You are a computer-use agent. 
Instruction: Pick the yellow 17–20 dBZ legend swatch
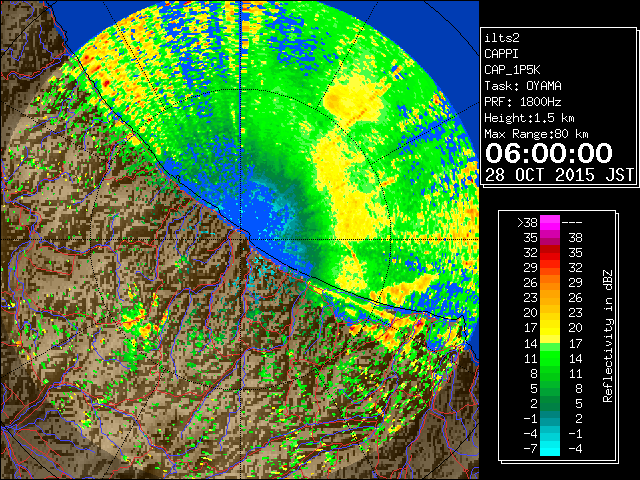pyautogui.click(x=550, y=328)
